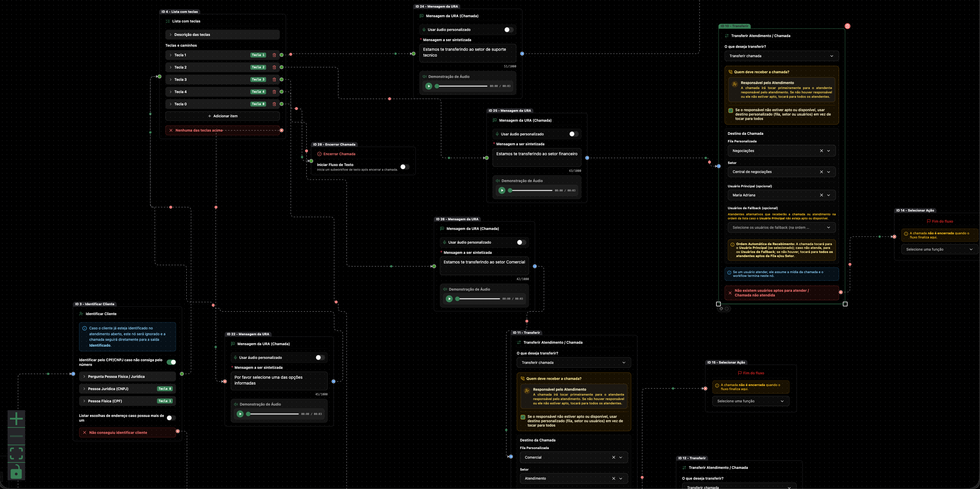
Task: Play audio demo in ID 24 node
Action: coord(429,86)
